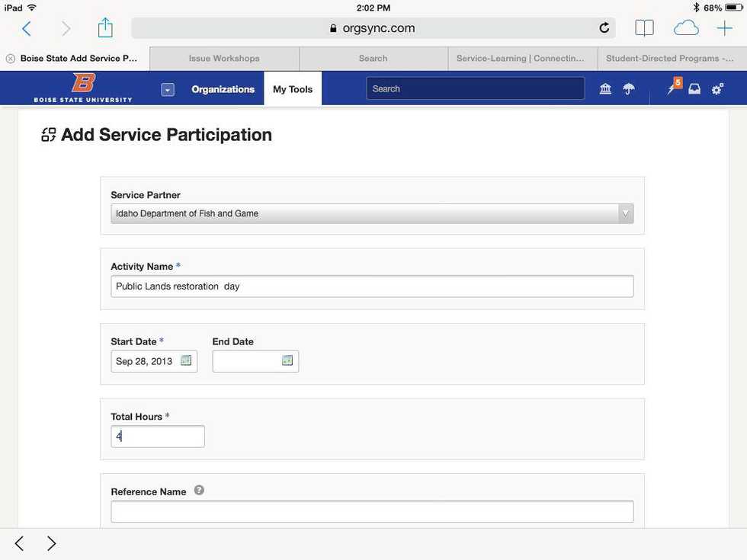Open iCloud tabs cloud icon
Image resolution: width=747 pixels, height=560 pixels.
686,28
